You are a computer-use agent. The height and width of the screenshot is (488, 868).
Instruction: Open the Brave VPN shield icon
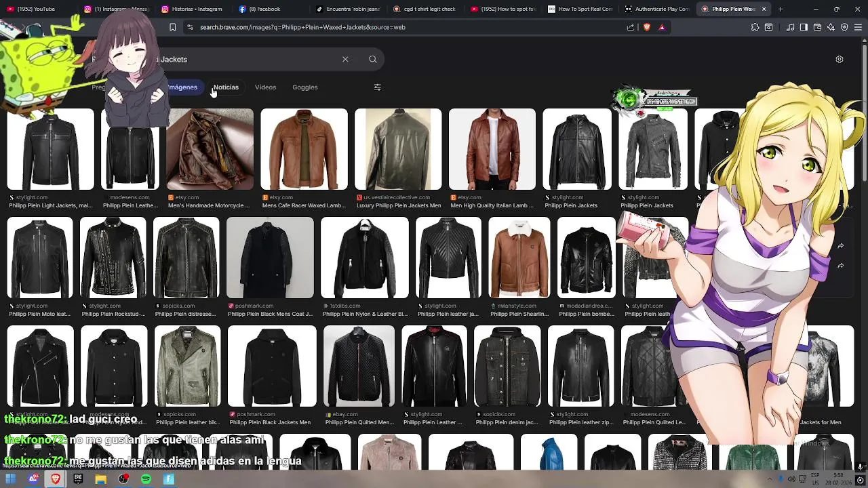pyautogui.click(x=844, y=27)
